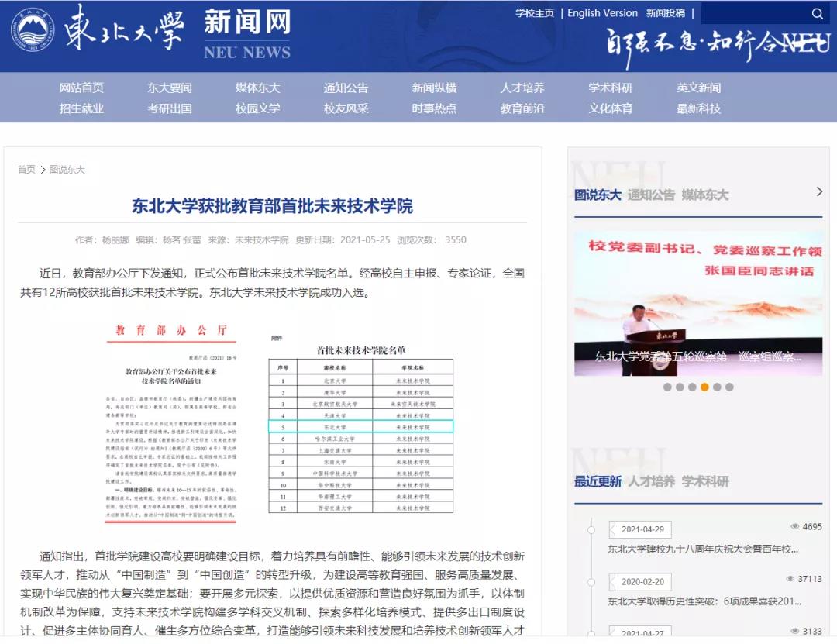Open the 教育部办公厅 notice document image
Viewport: 837px width, 644px height.
tap(170, 423)
